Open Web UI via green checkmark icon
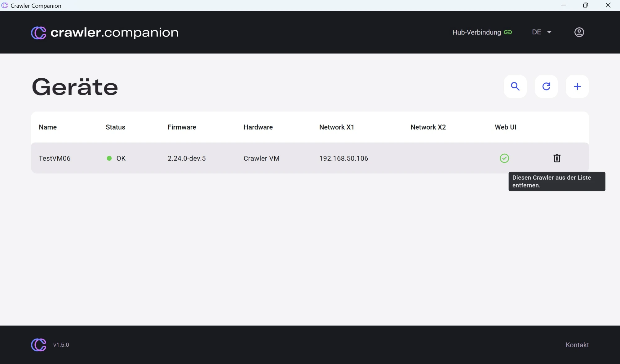 tap(504, 158)
